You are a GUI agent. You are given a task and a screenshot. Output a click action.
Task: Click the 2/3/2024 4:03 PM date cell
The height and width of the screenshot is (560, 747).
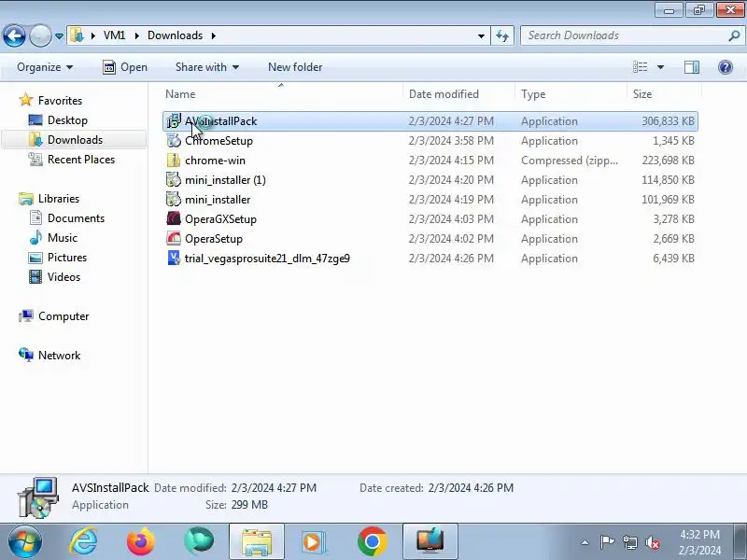click(451, 219)
